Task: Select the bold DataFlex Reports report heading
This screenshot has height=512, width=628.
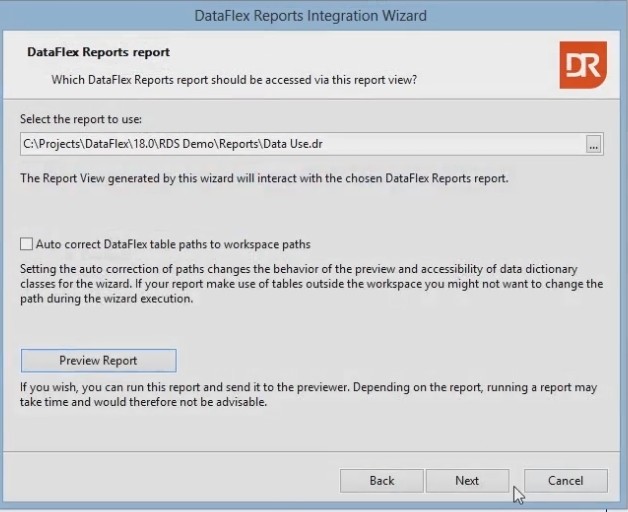Action: tap(98, 52)
